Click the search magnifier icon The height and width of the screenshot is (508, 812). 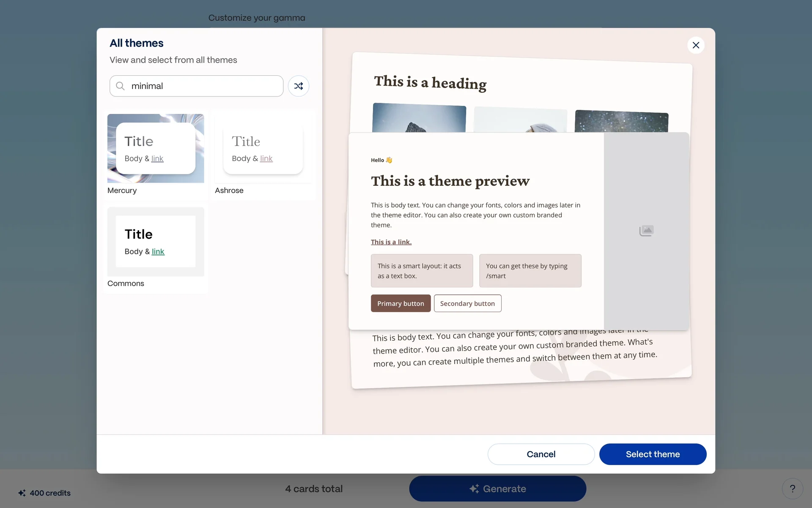[x=121, y=86]
